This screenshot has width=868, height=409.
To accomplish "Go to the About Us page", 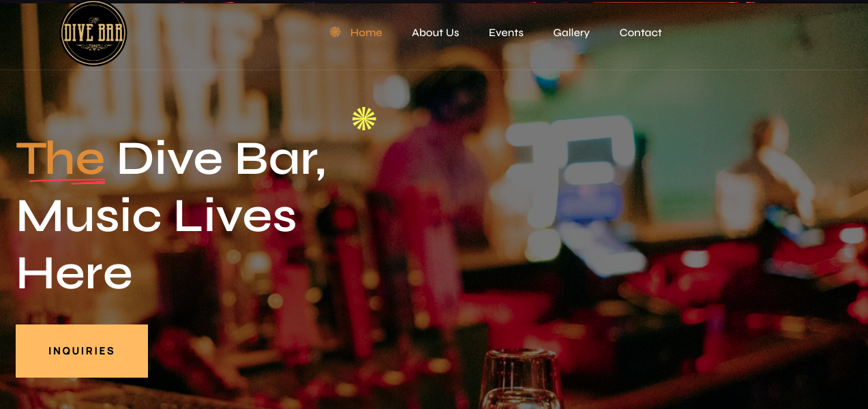I will 435,33.
